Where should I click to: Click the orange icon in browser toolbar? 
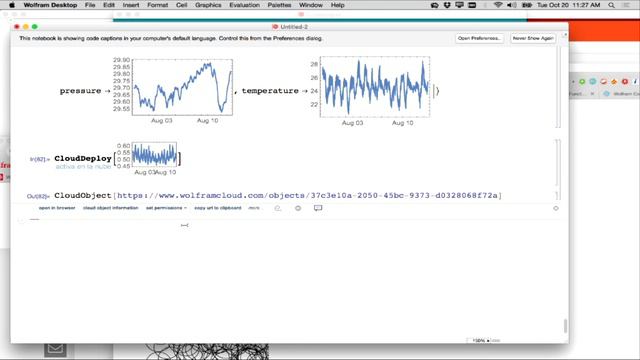click(x=614, y=82)
